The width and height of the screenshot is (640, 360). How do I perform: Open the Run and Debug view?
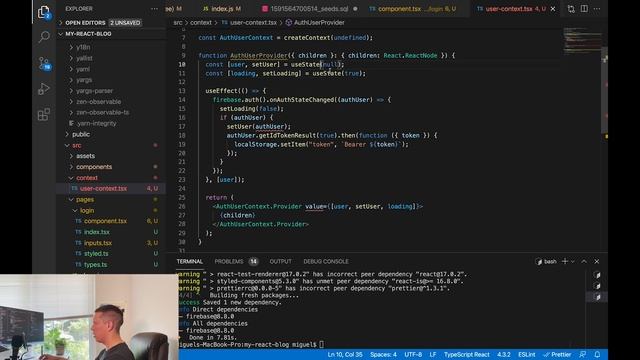pyautogui.click(x=44, y=89)
